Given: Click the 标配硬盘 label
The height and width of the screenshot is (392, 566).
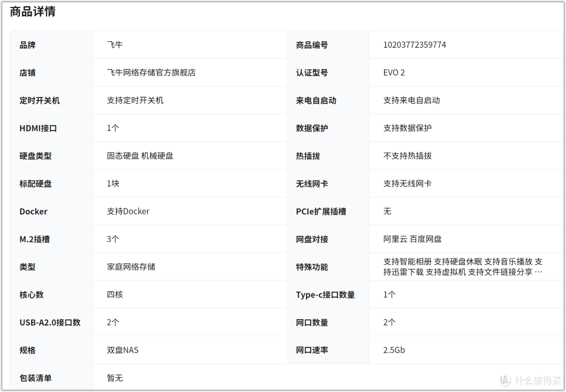Looking at the screenshot, I should pyautogui.click(x=36, y=184).
